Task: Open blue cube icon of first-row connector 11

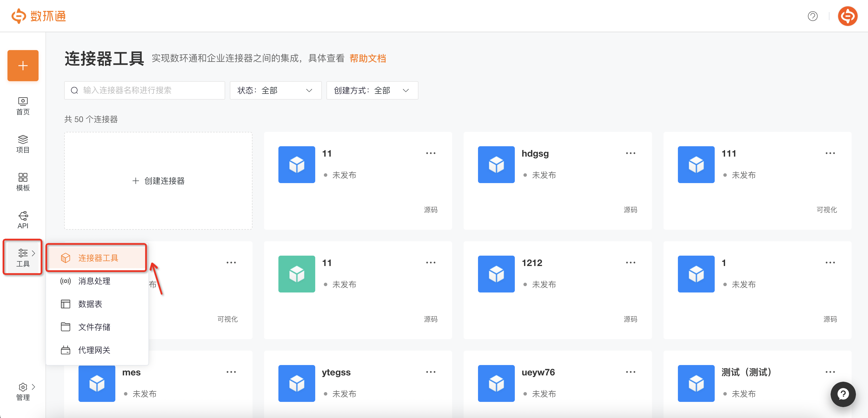Action: [x=297, y=165]
